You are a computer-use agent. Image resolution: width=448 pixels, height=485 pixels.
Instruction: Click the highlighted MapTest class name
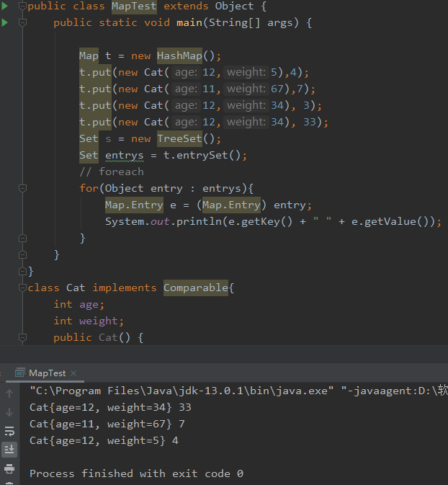(134, 6)
